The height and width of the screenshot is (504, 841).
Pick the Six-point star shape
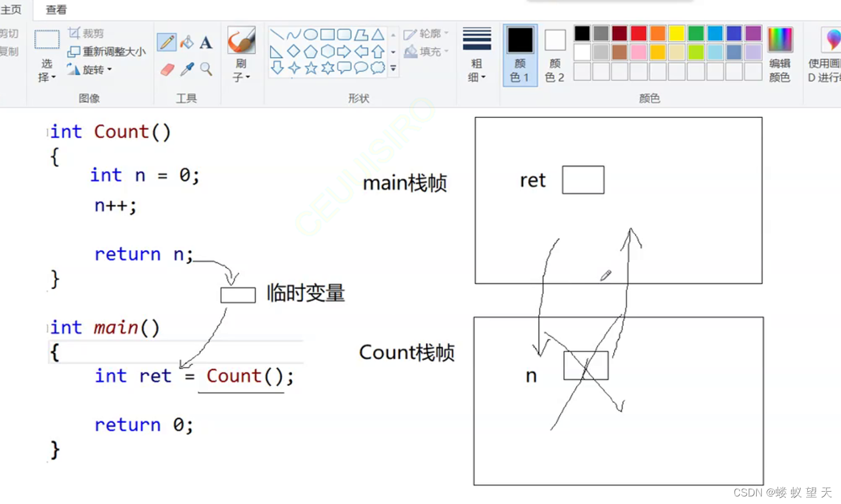(x=327, y=68)
